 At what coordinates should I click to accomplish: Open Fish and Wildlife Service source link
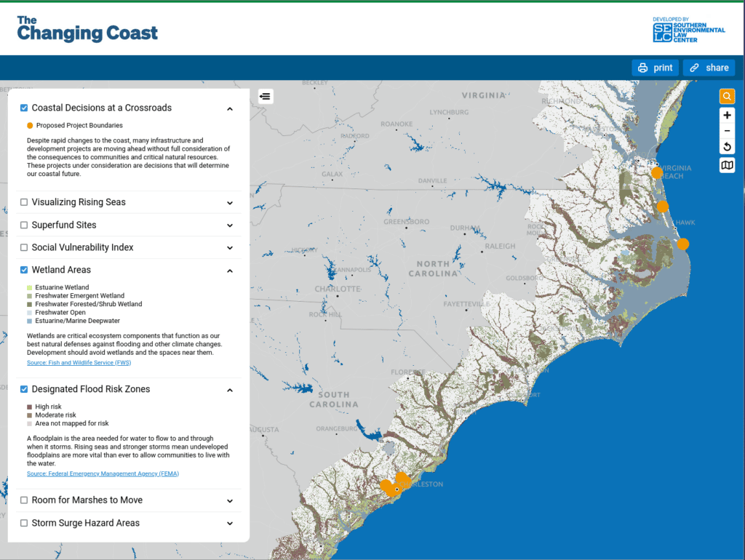[x=79, y=362]
